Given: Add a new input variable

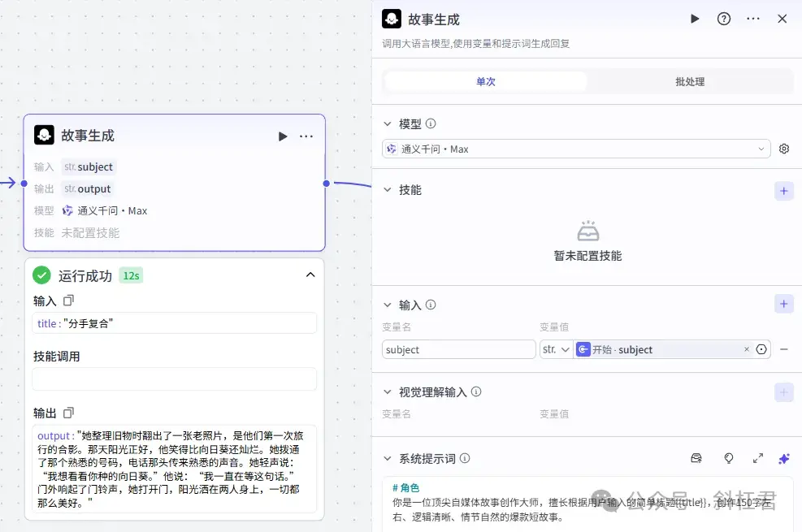Looking at the screenshot, I should [783, 304].
